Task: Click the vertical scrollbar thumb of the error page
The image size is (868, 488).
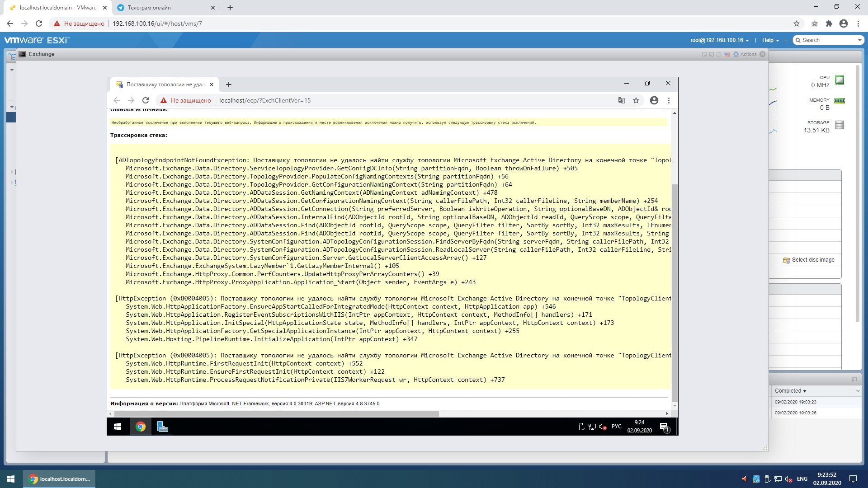Action: pos(675,293)
